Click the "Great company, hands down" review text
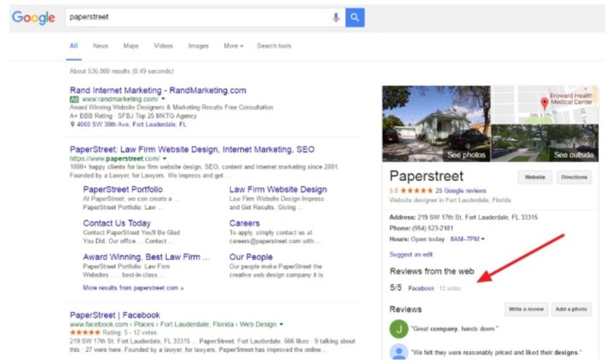606x364 pixels. pyautogui.click(x=454, y=329)
